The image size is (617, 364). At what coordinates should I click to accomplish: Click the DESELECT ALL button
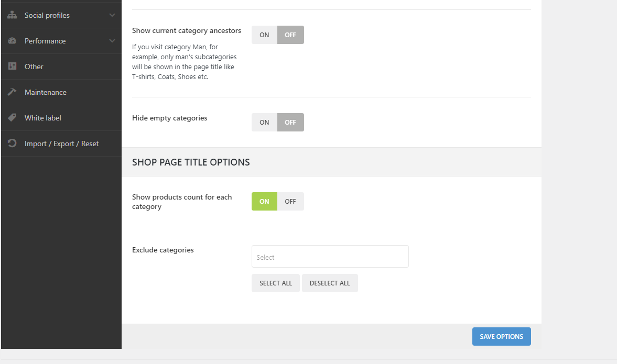(330, 283)
